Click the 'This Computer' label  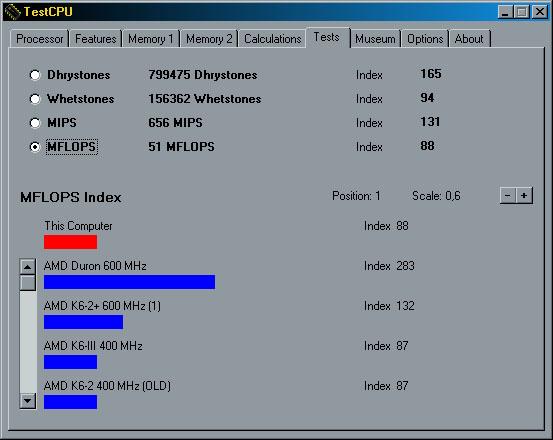pyautogui.click(x=78, y=226)
